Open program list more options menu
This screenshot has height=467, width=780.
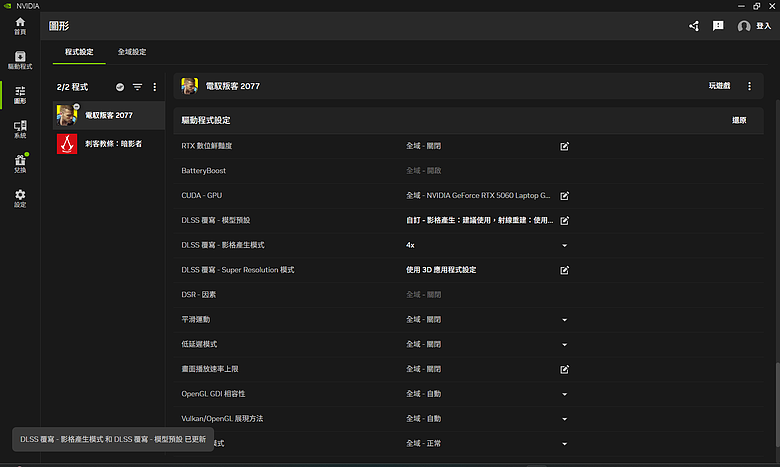point(155,87)
